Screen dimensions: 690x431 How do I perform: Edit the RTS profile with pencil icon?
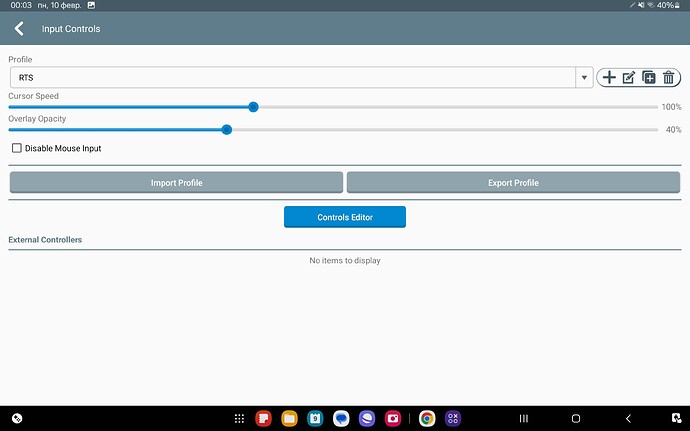pyautogui.click(x=629, y=78)
